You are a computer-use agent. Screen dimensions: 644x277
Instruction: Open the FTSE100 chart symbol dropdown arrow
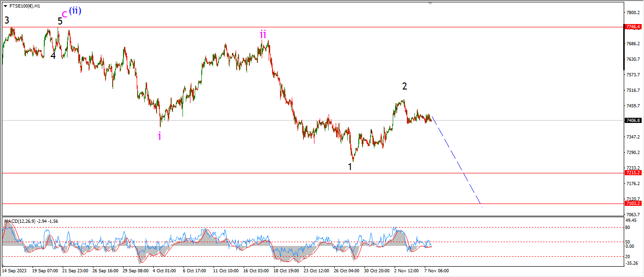pyautogui.click(x=5, y=6)
